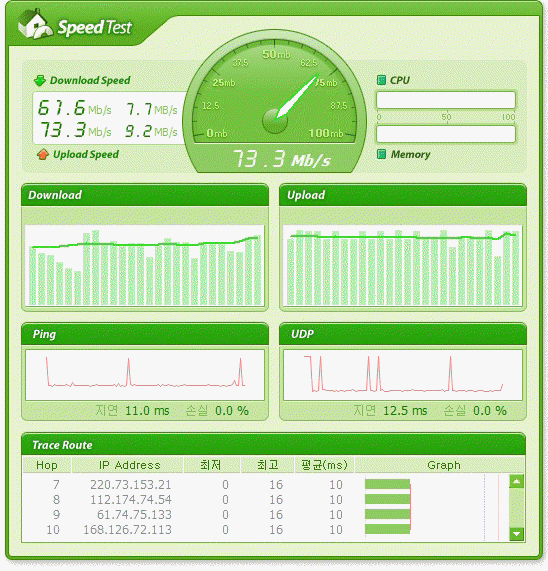548x571 pixels.
Task: Click the speedometer needle hub
Action: pyautogui.click(x=275, y=121)
